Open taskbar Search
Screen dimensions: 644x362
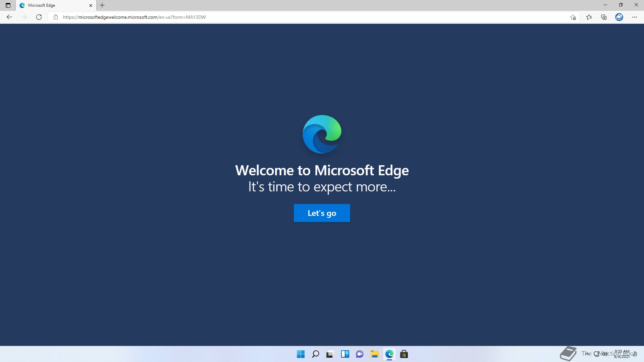click(x=315, y=354)
